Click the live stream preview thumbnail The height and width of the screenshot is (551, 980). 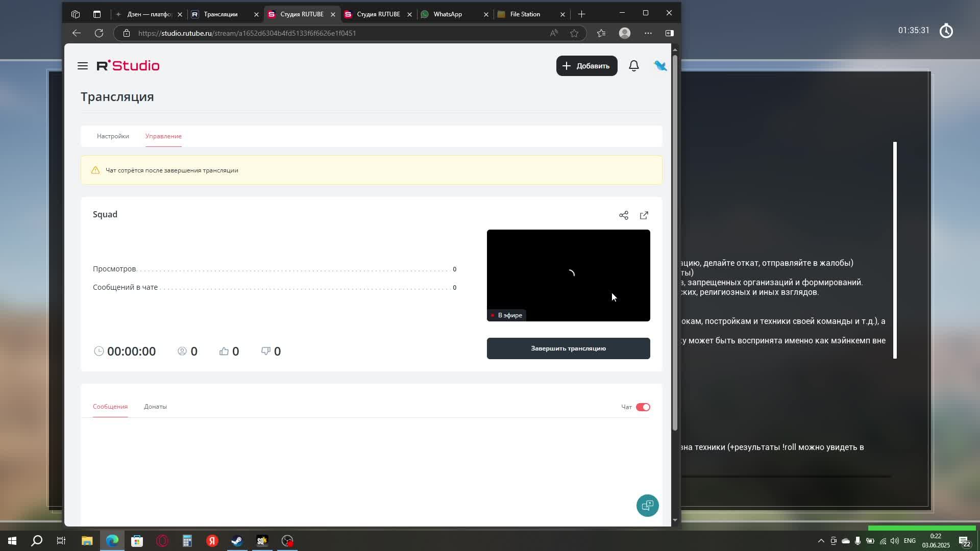pos(568,275)
